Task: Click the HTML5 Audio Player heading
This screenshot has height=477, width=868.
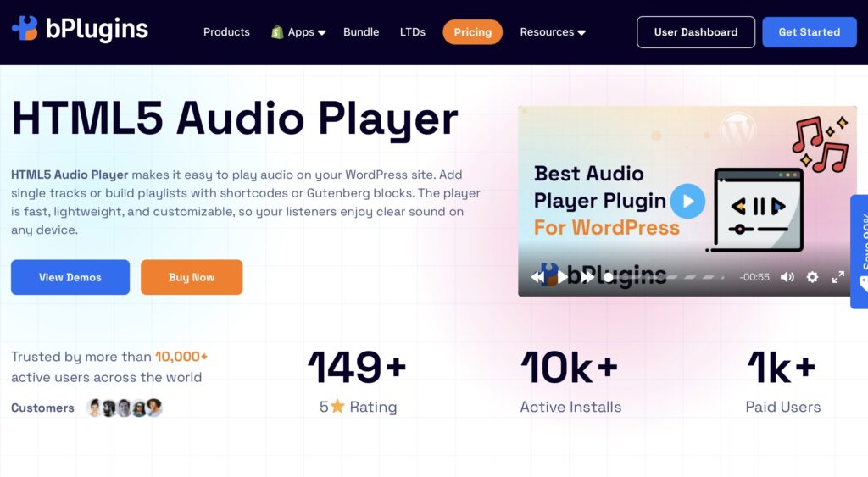Action: click(235, 119)
